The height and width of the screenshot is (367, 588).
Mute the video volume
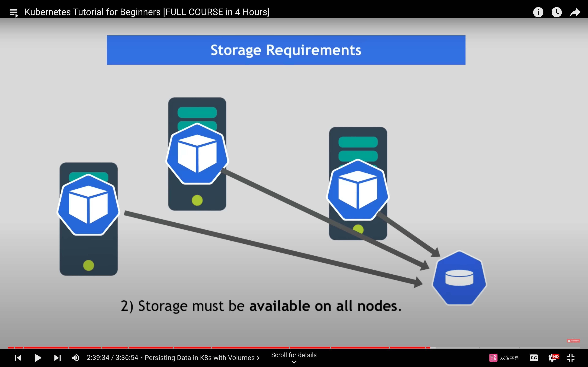[76, 358]
